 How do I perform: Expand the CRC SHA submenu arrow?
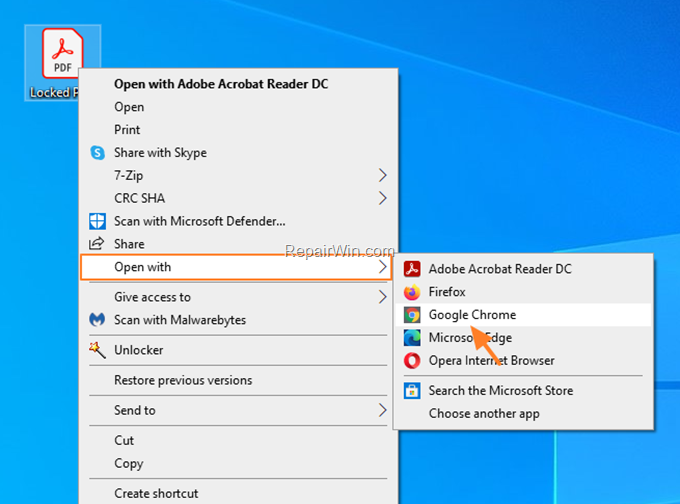[x=382, y=198]
